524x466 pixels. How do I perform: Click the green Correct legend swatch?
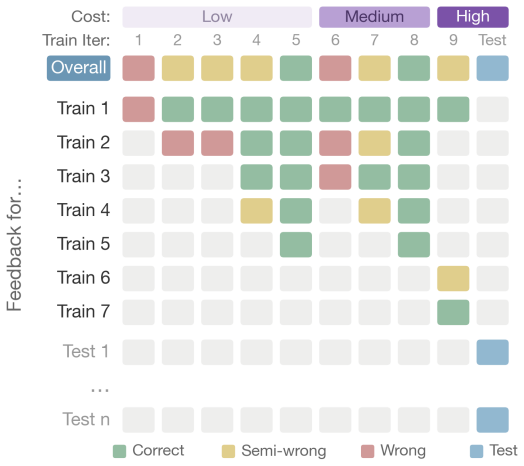(119, 451)
